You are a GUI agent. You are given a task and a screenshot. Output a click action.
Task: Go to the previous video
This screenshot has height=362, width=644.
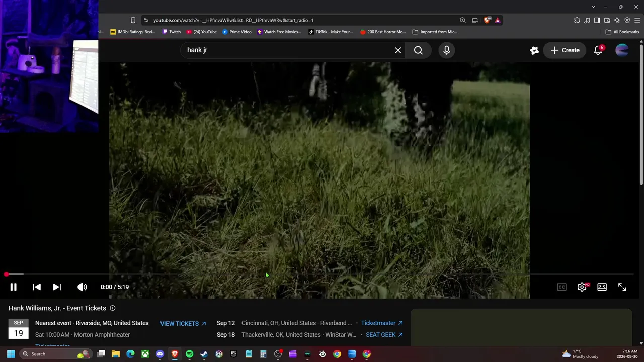coord(37,287)
